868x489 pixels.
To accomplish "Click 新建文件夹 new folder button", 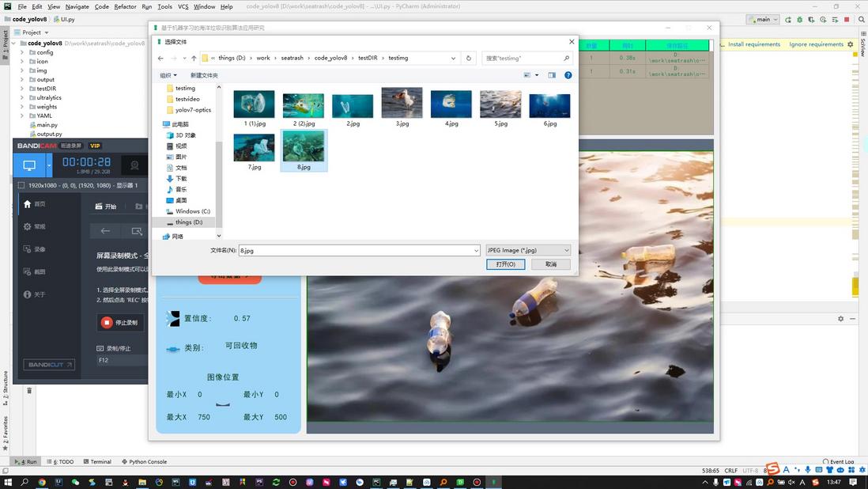I will [204, 75].
